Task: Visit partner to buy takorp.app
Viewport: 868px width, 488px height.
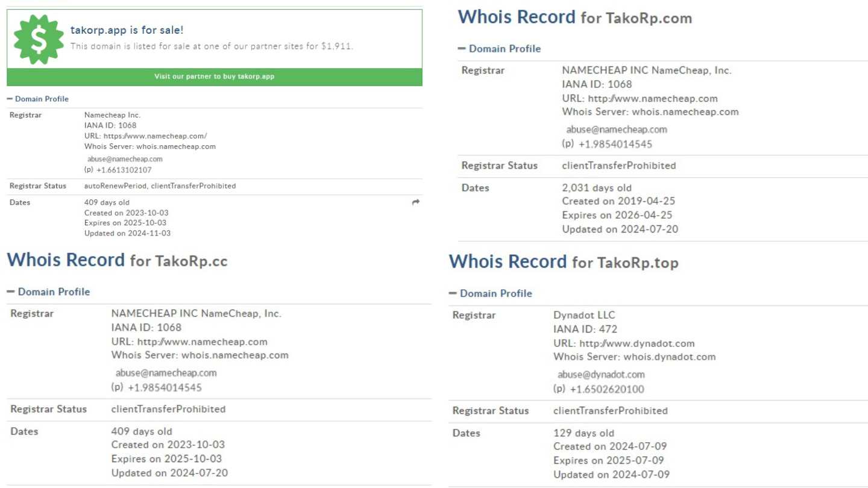Action: click(214, 77)
